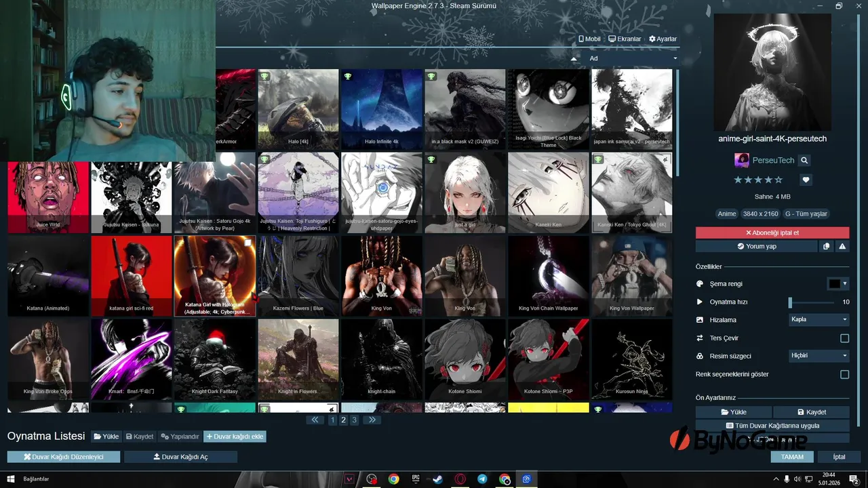The width and height of the screenshot is (868, 488).
Task: Open the Hizalama dropdown set to Kapla
Action: 819,319
